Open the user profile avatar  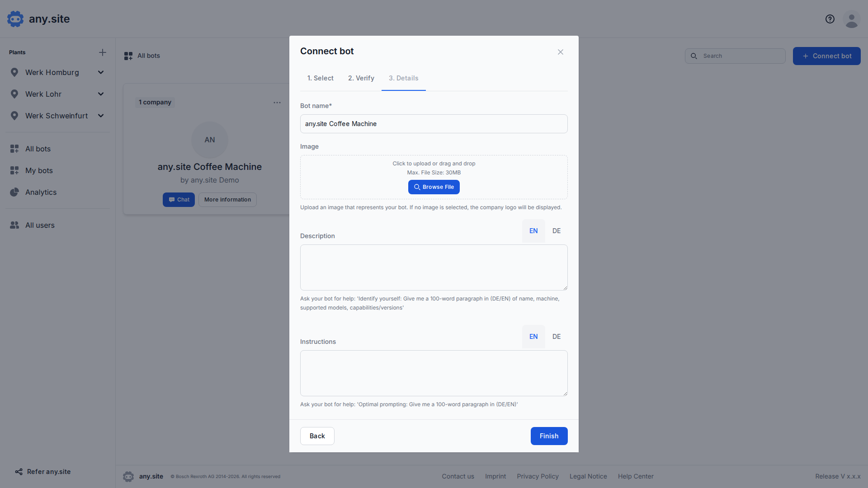pyautogui.click(x=852, y=19)
